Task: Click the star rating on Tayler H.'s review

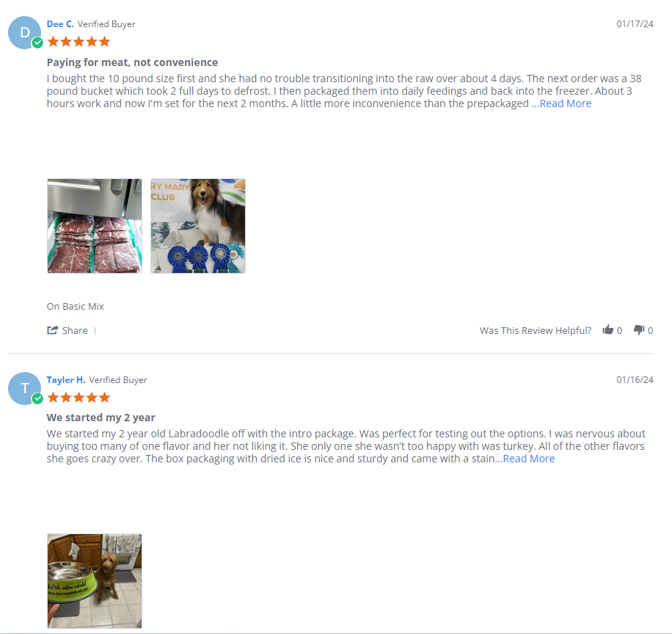Action: (78, 398)
